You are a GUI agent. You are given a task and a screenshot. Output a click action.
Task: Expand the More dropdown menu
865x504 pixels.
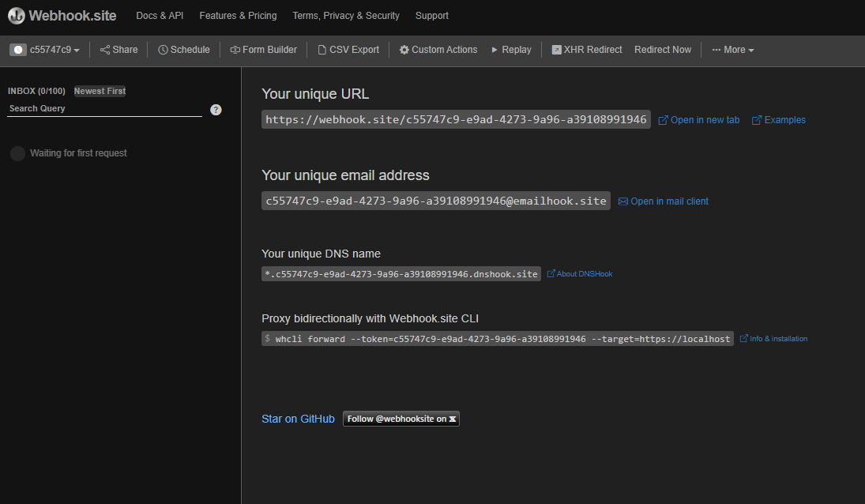(x=732, y=50)
